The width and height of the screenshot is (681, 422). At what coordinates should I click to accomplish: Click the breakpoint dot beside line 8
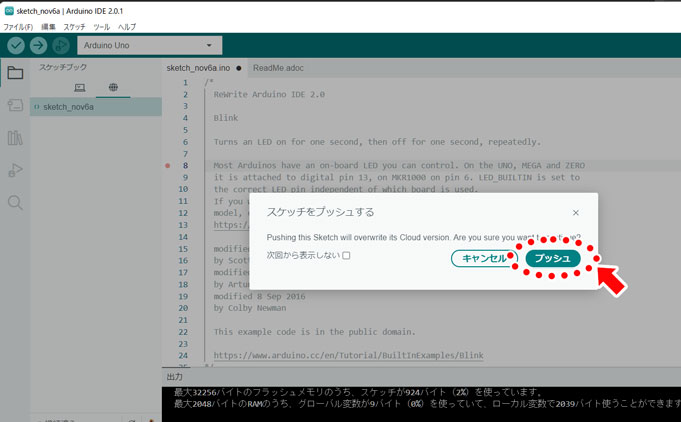(x=168, y=165)
